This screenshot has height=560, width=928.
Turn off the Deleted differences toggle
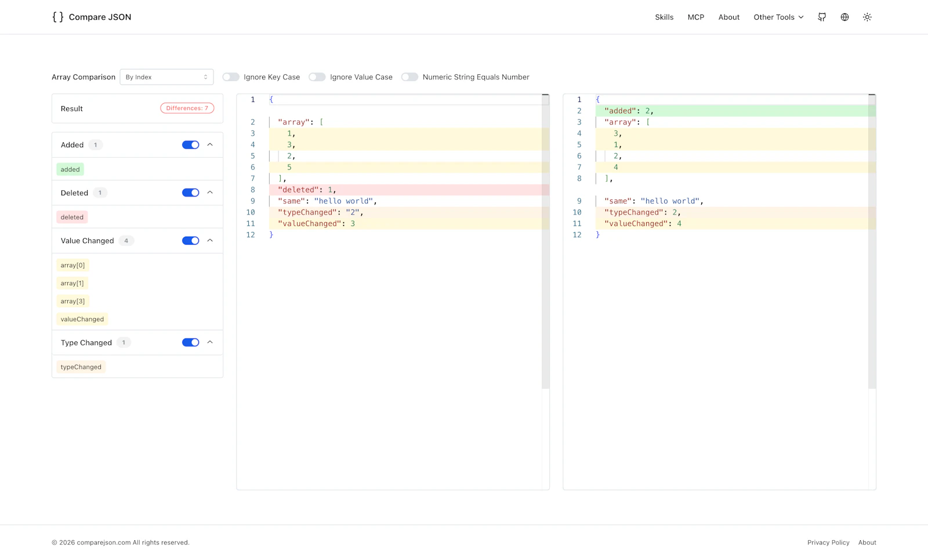click(x=190, y=193)
